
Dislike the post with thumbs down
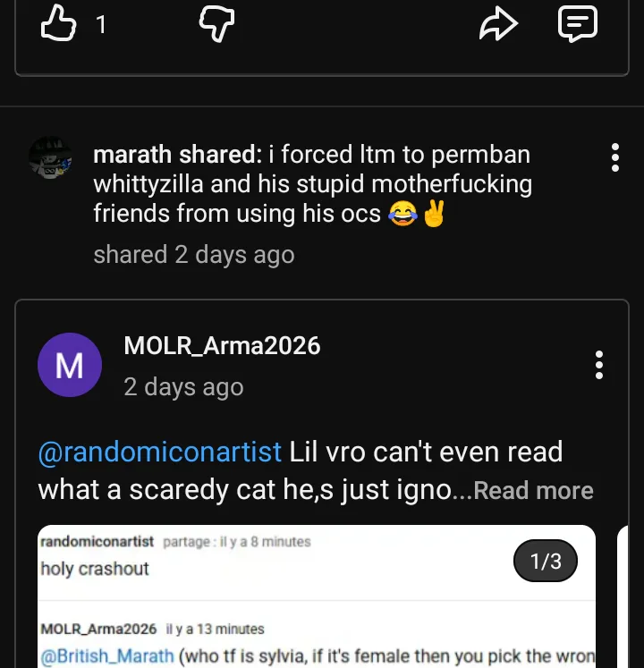point(216,24)
